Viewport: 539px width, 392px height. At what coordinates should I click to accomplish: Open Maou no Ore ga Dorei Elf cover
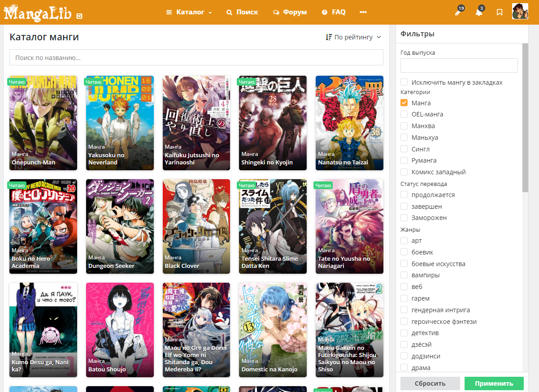point(196,330)
